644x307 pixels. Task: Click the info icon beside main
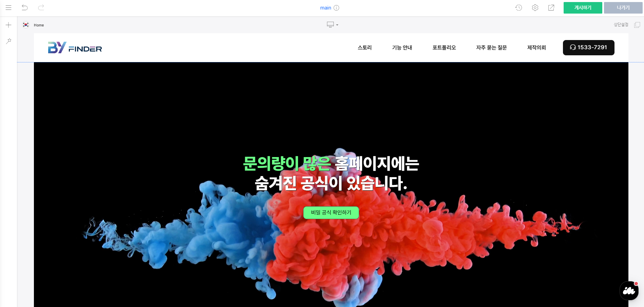point(336,8)
